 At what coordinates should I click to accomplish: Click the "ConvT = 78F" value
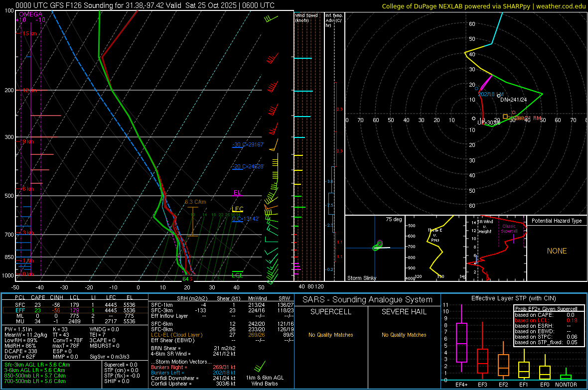67,341
